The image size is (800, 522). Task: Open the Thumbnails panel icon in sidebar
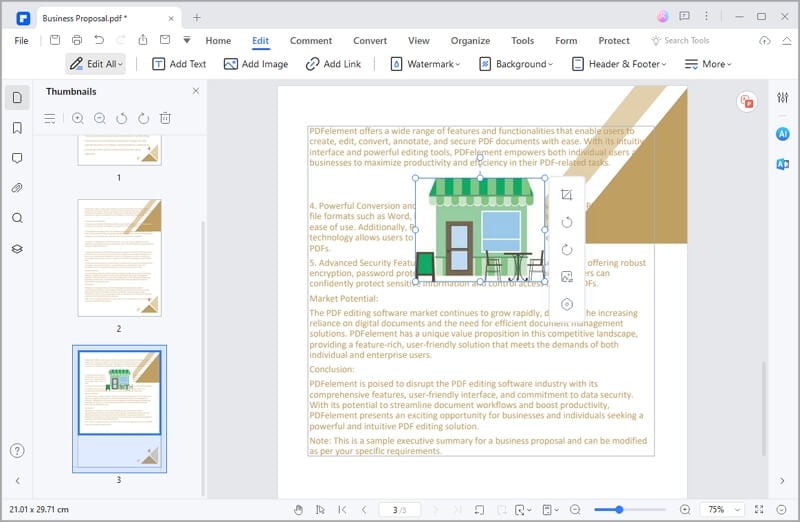click(17, 97)
